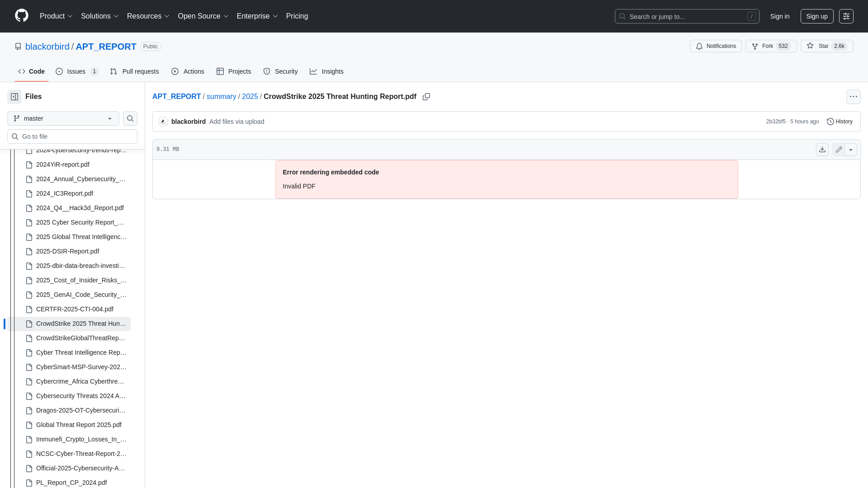Image resolution: width=868 pixels, height=488 pixels.
Task: Open the NCSC-Cyber-Threat-Report file
Action: click(81, 454)
